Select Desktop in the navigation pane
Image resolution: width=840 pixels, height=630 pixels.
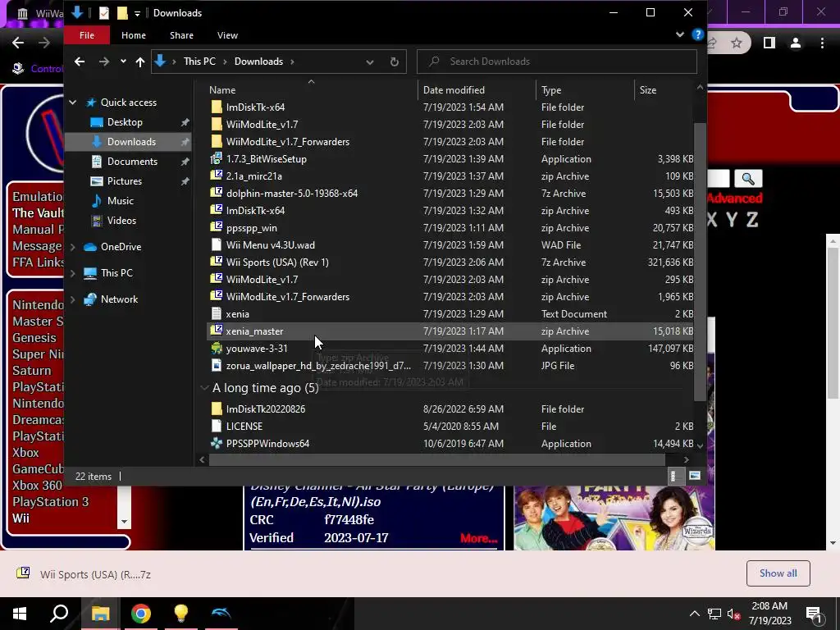coord(125,122)
